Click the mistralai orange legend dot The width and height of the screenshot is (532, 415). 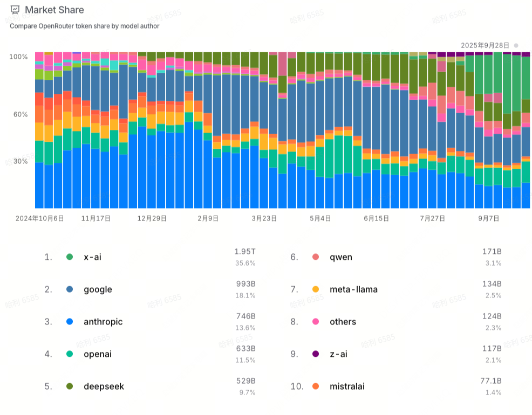coord(316,386)
